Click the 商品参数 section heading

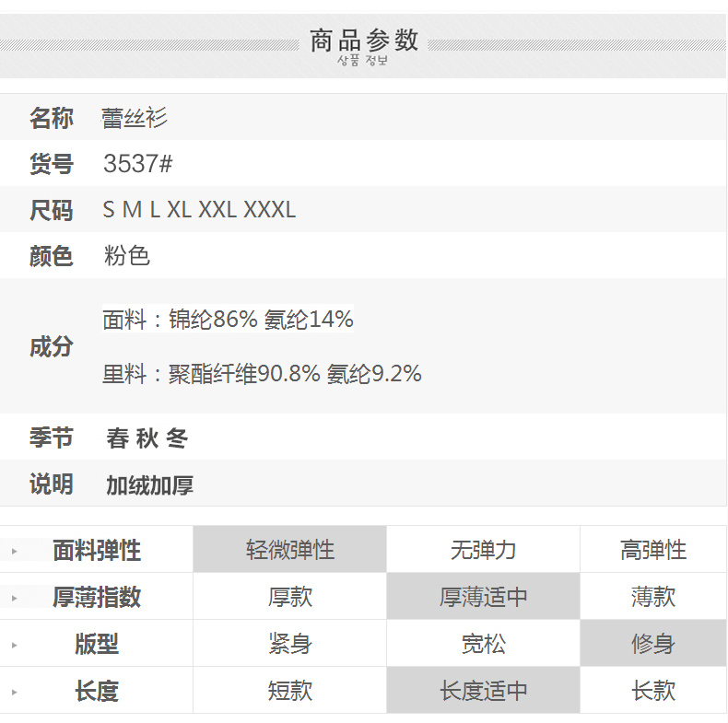point(364,41)
